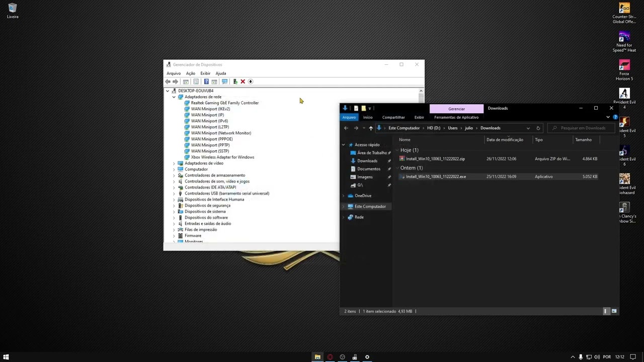
Task: Collapse the DESKTOP-EOUVUB4 root node
Action: 168,91
